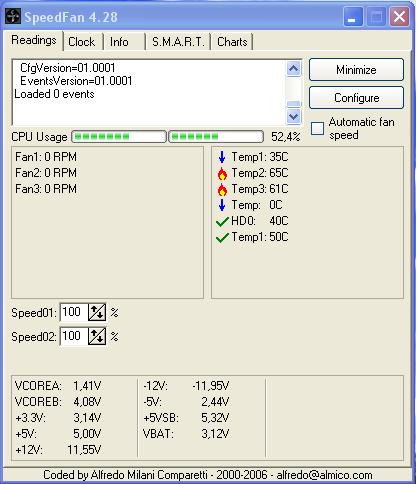Click the VCOREA 1,41V reading

[x=58, y=386]
